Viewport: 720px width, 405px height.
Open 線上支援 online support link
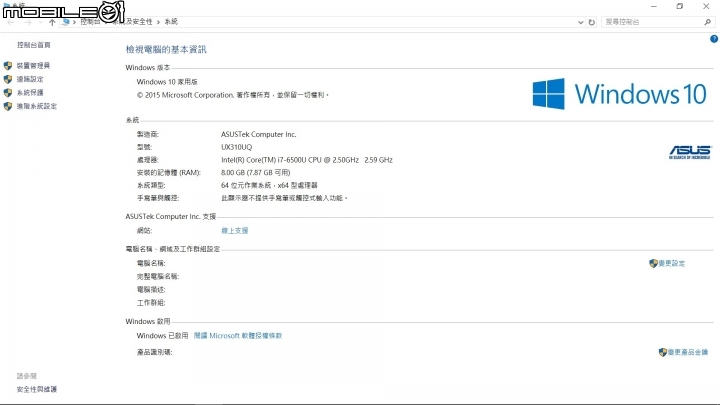click(235, 231)
